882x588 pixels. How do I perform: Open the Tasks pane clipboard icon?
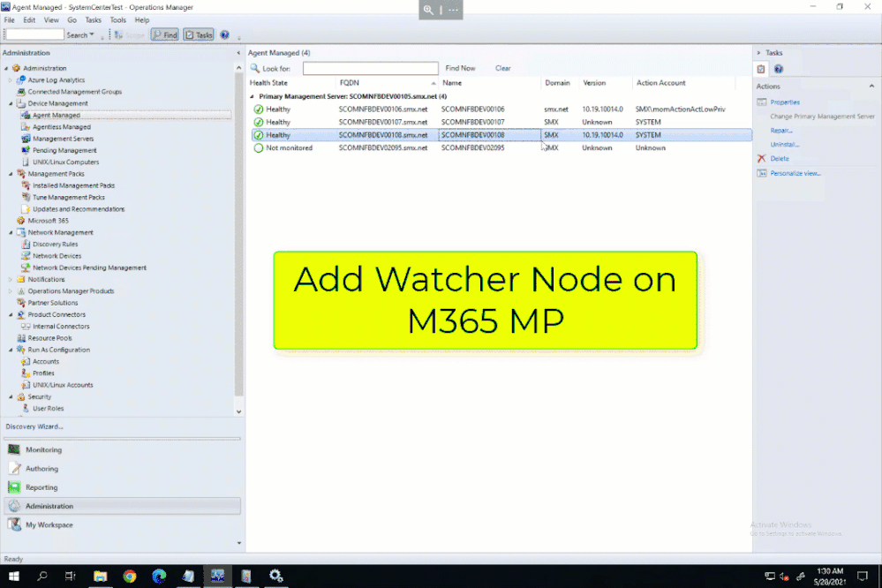760,69
